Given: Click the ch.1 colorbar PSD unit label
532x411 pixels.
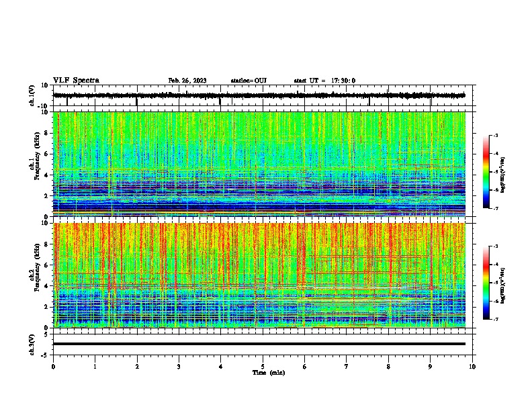Looking at the screenshot, I should click(503, 175).
